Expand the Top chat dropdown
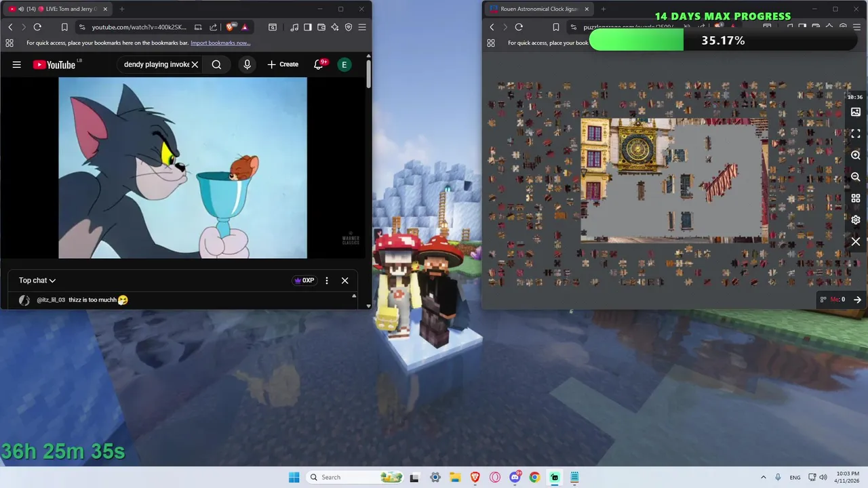The width and height of the screenshot is (868, 488). pos(37,281)
